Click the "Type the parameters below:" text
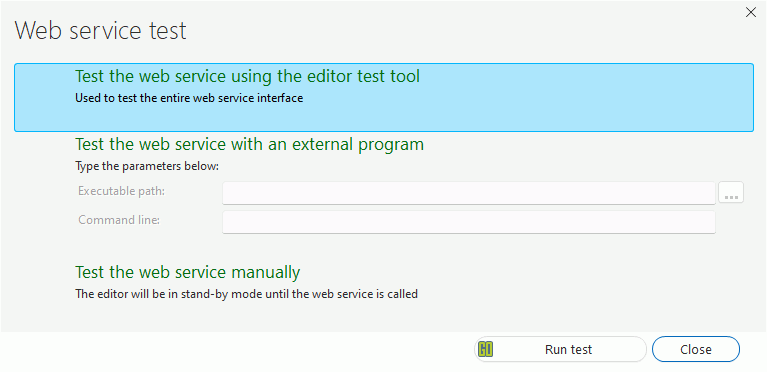 pyautogui.click(x=147, y=166)
